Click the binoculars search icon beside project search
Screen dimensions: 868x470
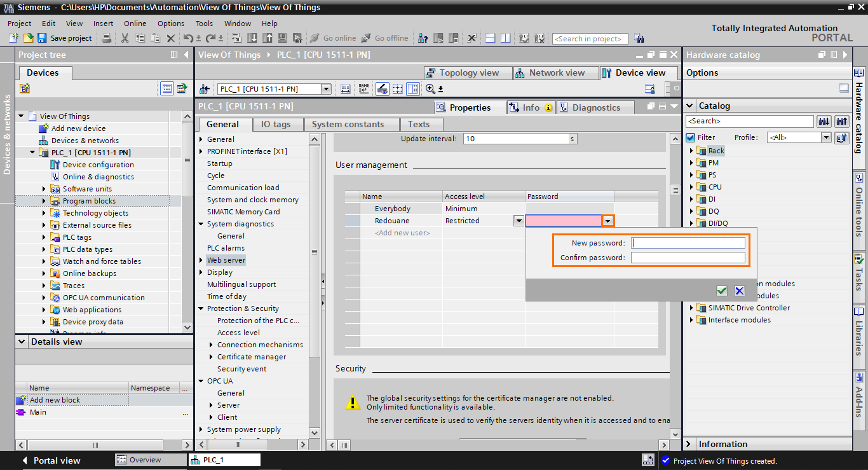pyautogui.click(x=639, y=38)
